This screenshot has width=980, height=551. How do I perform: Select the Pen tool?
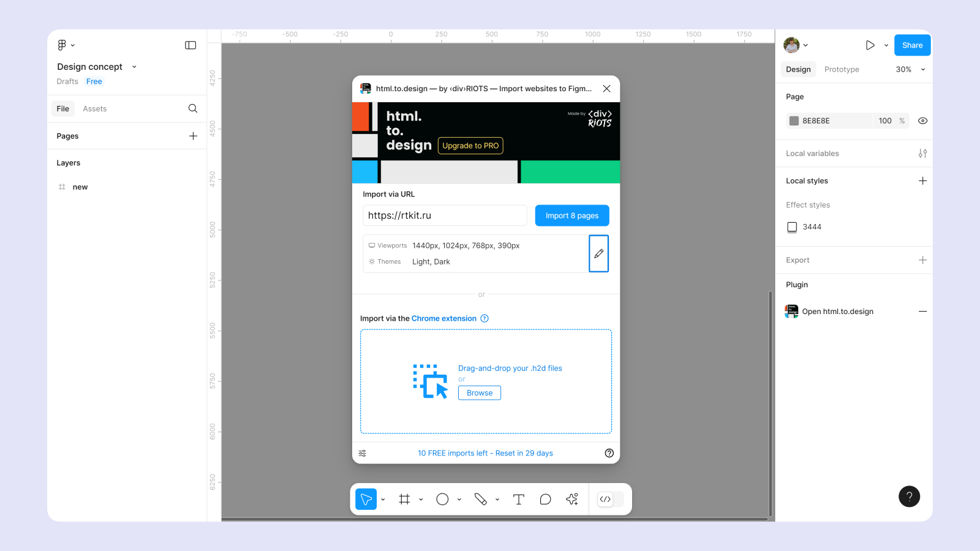pyautogui.click(x=480, y=500)
